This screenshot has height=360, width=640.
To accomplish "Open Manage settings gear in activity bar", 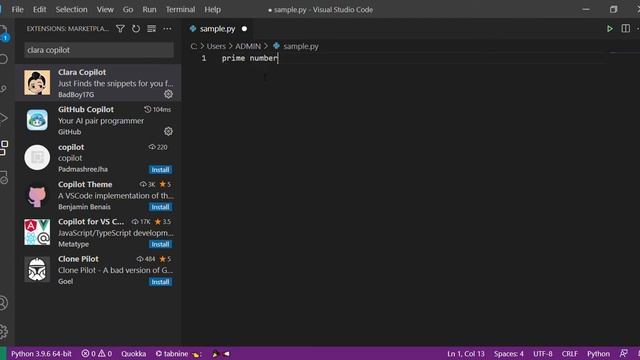I will (4, 331).
